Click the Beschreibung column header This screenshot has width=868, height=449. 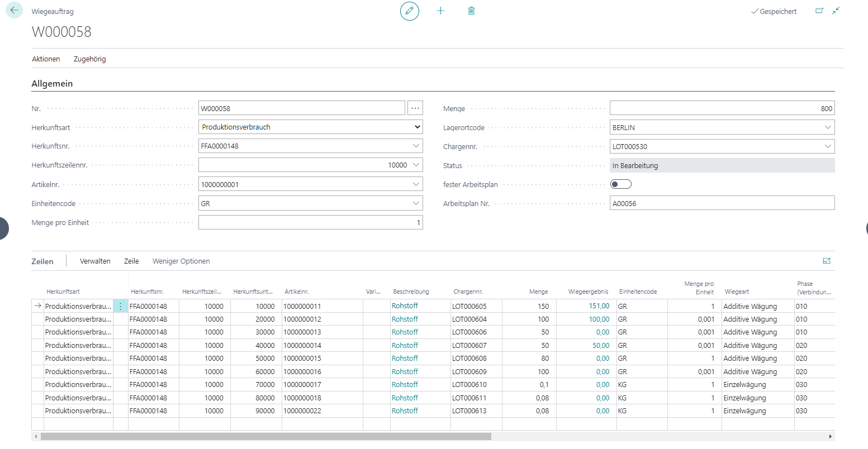pyautogui.click(x=411, y=292)
